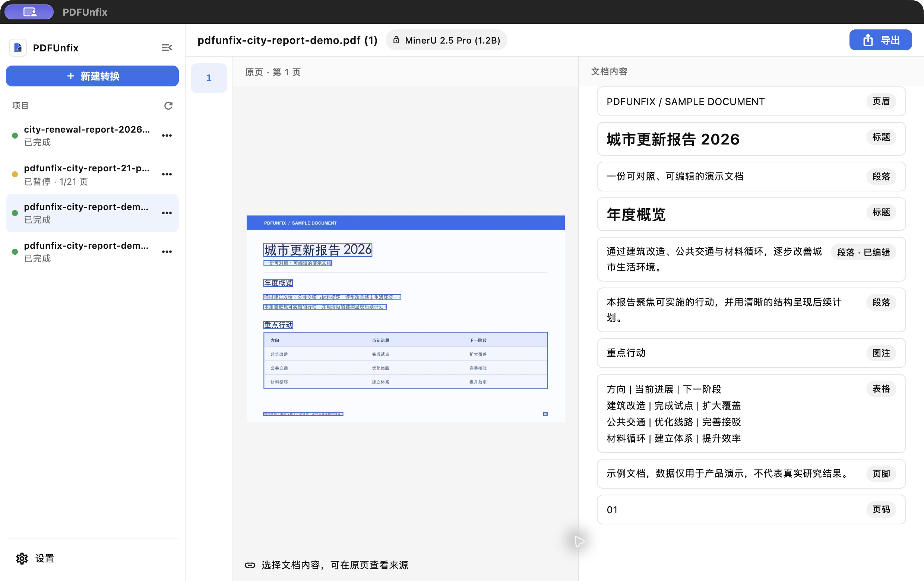The height and width of the screenshot is (581, 924).
Task: Click the 页脚 tag on footer block
Action: coord(881,474)
